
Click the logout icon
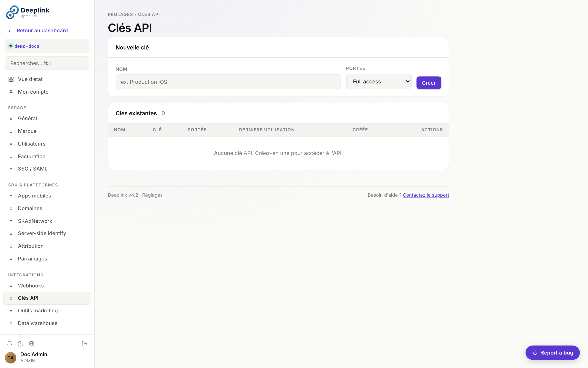point(85,344)
